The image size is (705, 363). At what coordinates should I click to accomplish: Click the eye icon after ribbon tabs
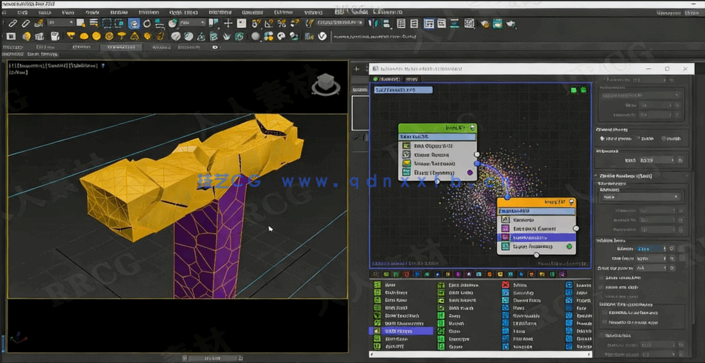pos(215,47)
